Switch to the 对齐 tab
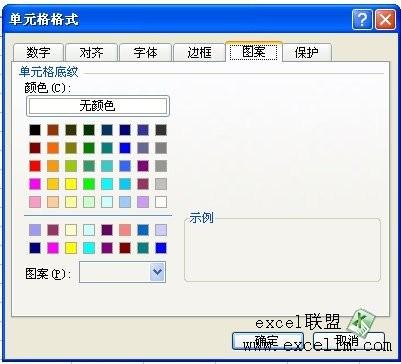The image size is (401, 364). coord(92,53)
